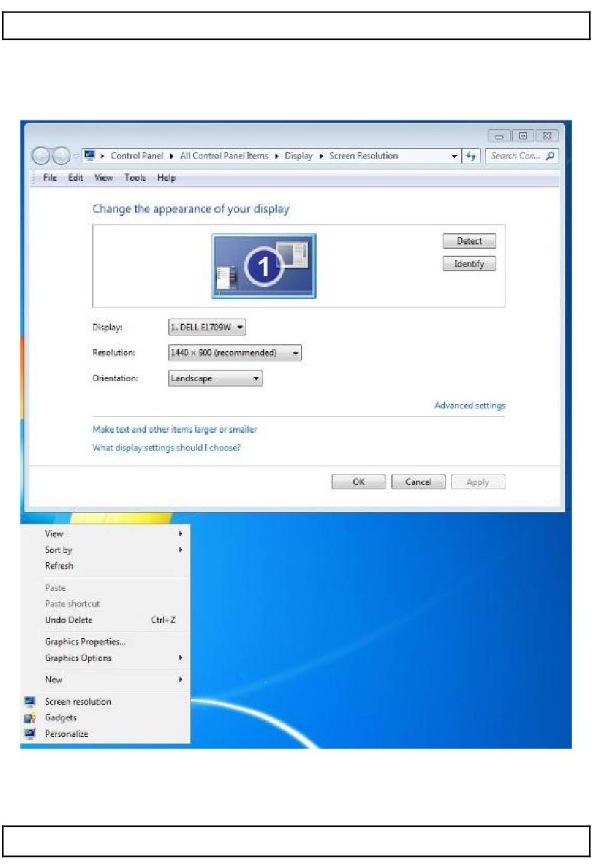Click the Detect button
The height and width of the screenshot is (868, 592).
coord(469,241)
